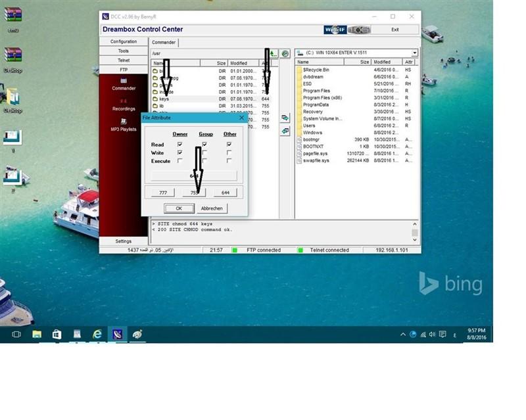526x420 pixels.
Task: Toggle Owner Write permission checkbox
Action: 179,152
